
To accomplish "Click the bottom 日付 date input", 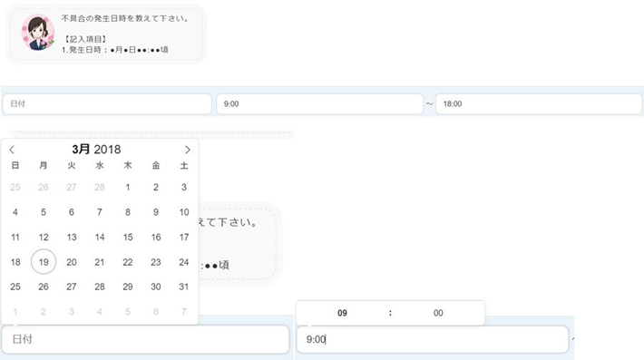I will (145, 339).
